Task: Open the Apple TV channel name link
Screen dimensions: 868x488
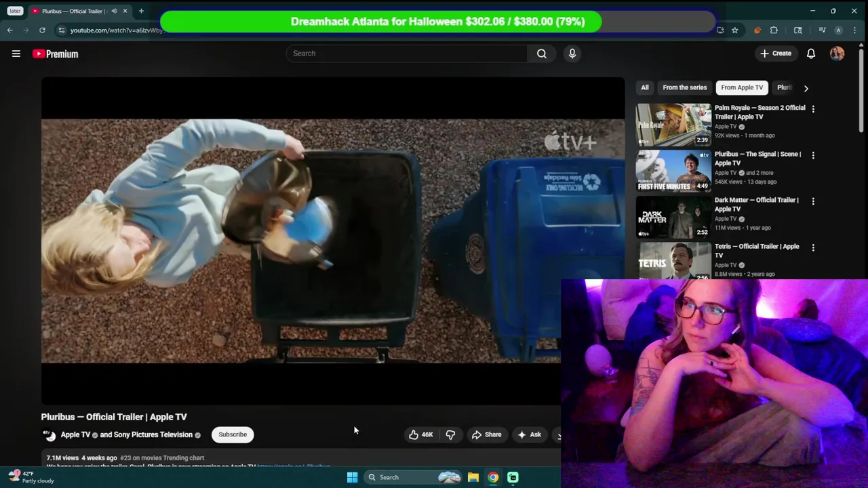Action: click(75, 434)
